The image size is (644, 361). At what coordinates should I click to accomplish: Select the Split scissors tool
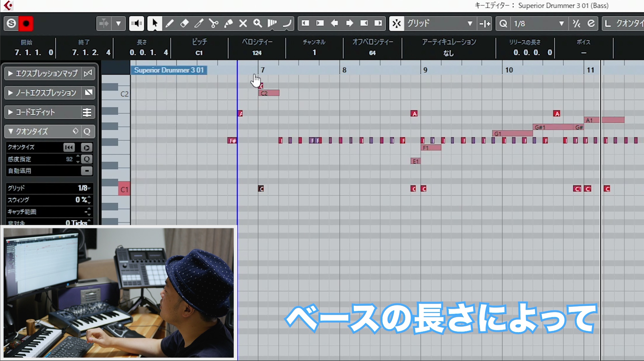pos(214,23)
